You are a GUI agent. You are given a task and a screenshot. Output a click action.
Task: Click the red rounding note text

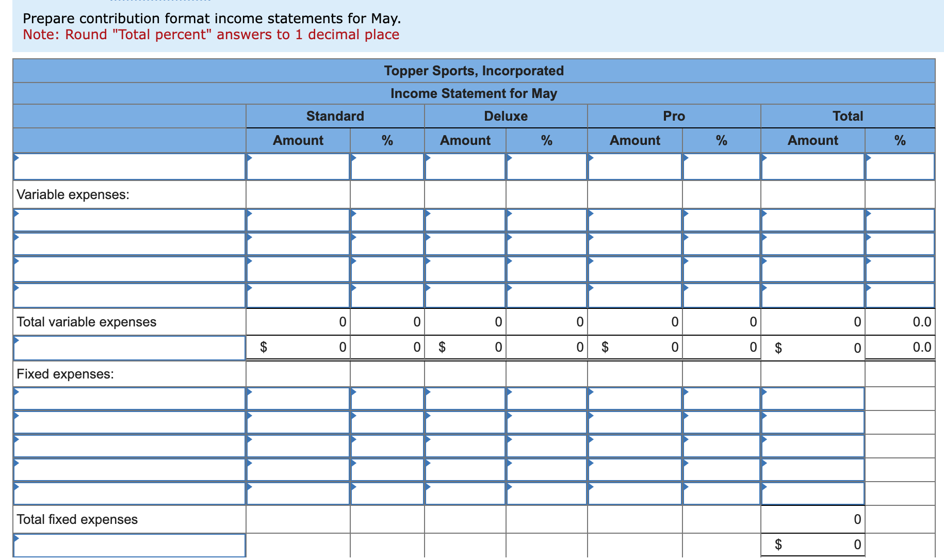pyautogui.click(x=211, y=35)
